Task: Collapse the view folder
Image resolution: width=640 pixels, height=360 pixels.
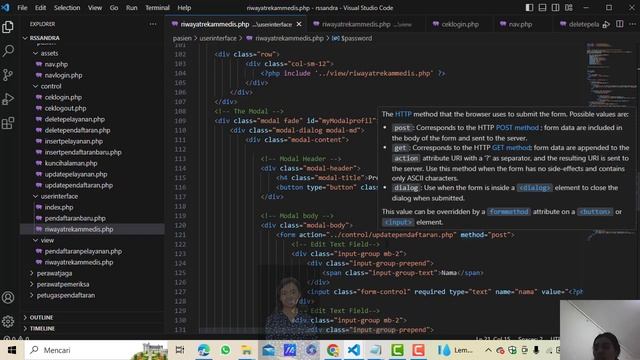Action: (x=47, y=240)
